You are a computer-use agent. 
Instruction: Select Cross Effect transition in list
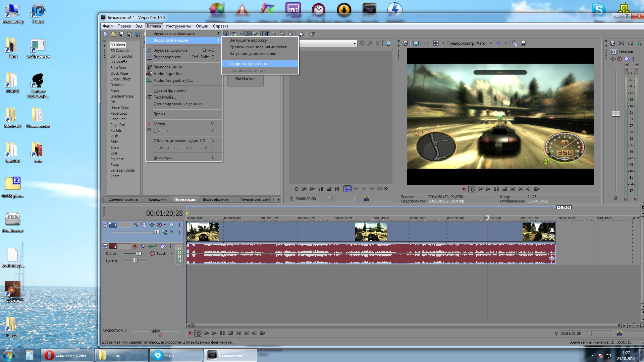pos(120,79)
